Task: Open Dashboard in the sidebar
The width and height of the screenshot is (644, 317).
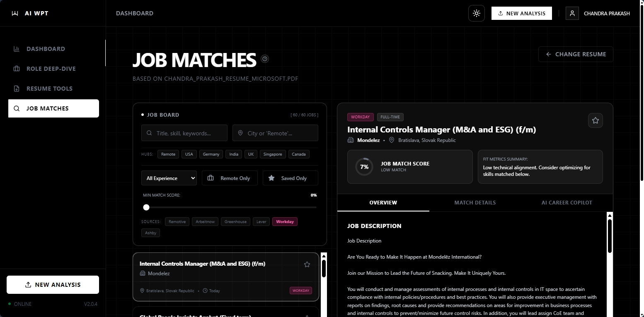Action: 53,49
